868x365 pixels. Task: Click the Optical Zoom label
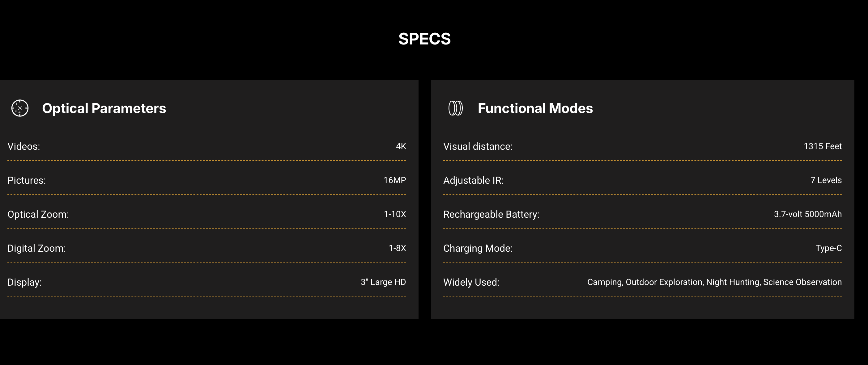(x=38, y=215)
